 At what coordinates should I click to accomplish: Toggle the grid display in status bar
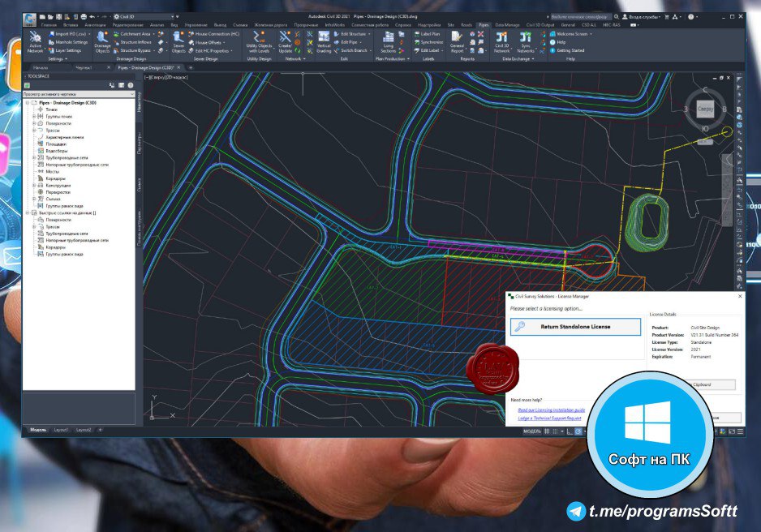click(547, 431)
